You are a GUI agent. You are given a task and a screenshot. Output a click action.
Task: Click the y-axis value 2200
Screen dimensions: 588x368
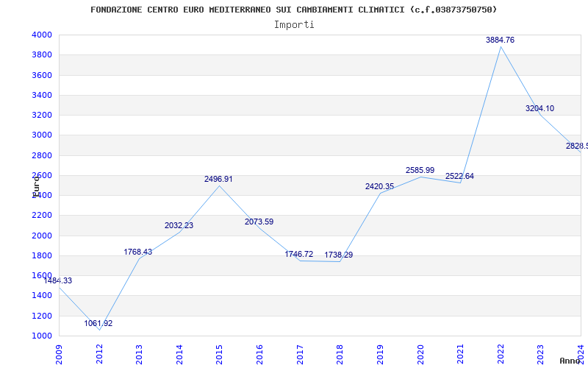tap(42, 216)
